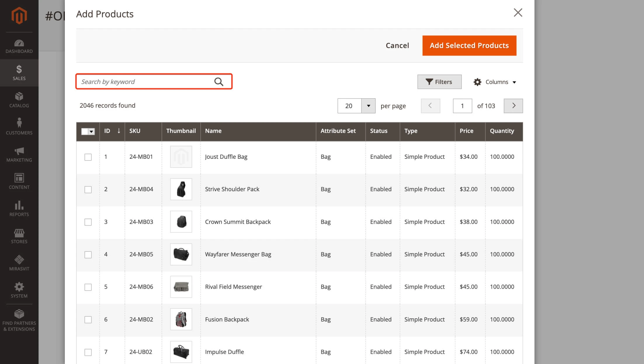Click the Add Selected Products button

469,45
